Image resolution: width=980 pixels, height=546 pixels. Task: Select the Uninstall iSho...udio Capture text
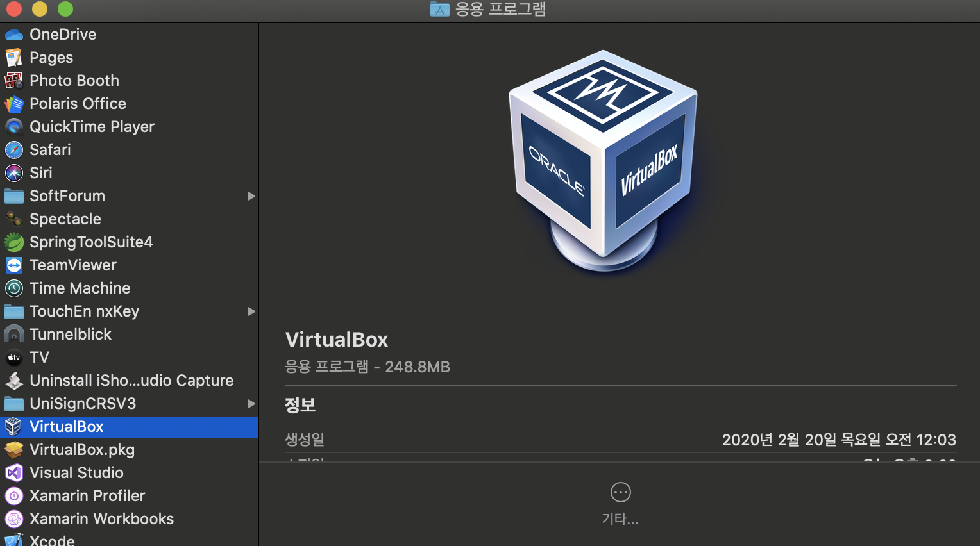[x=131, y=381]
